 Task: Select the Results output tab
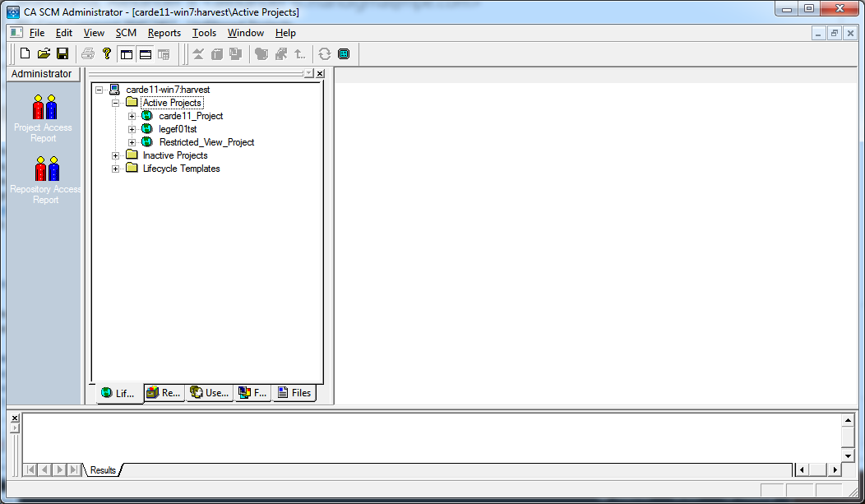click(103, 469)
